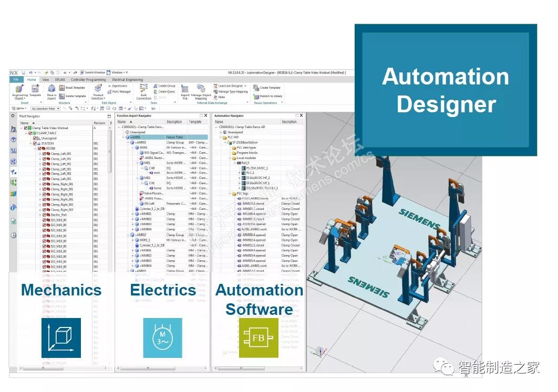Select the Program blocks folder
558x392 pixels.
(x=246, y=153)
